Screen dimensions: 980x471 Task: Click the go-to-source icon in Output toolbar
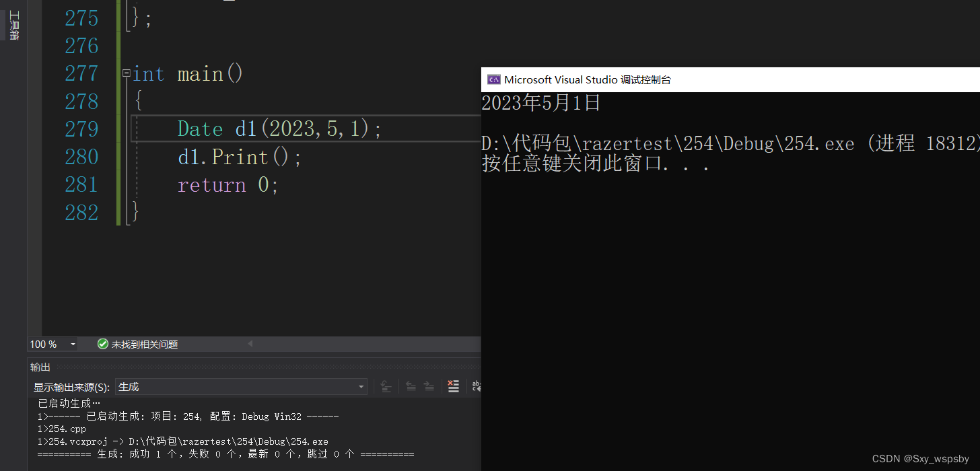click(x=384, y=386)
